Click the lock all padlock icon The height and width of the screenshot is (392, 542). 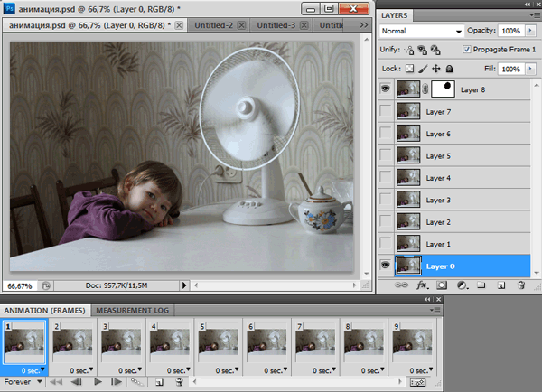[x=449, y=69]
